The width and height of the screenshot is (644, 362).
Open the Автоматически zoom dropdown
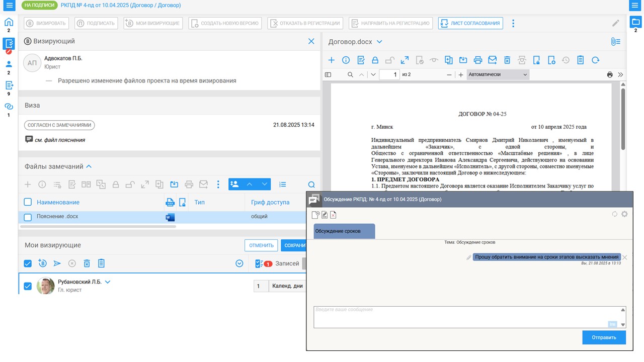[x=497, y=74]
